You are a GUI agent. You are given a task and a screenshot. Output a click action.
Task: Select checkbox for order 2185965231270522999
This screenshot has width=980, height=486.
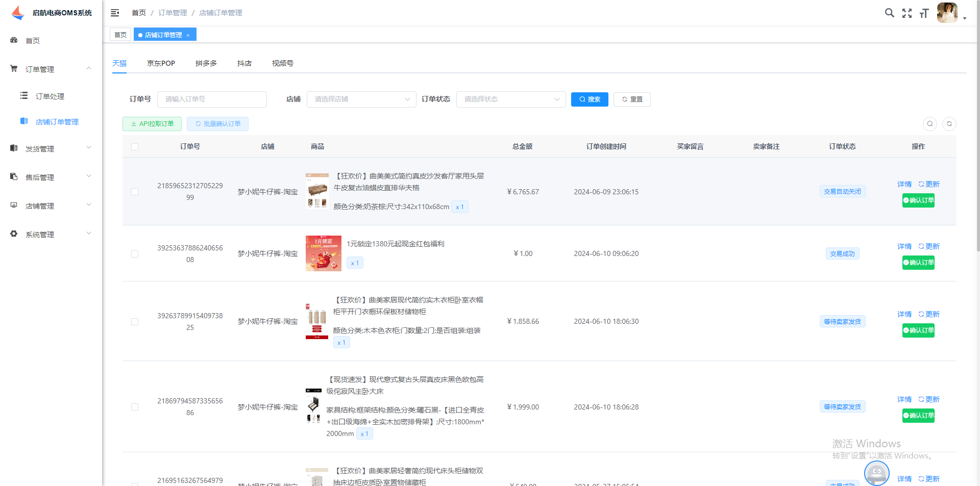click(135, 192)
